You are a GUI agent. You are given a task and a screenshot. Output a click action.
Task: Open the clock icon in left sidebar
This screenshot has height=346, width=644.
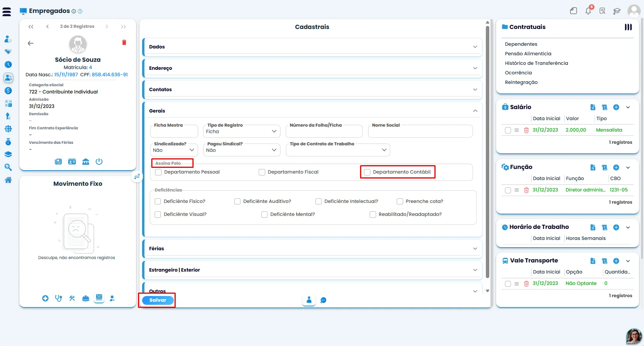point(8,64)
